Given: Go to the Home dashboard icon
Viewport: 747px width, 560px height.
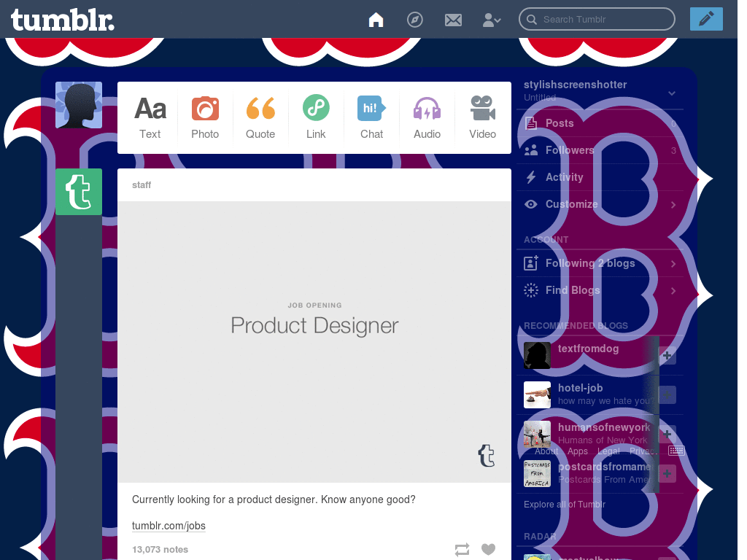Looking at the screenshot, I should click(x=376, y=20).
